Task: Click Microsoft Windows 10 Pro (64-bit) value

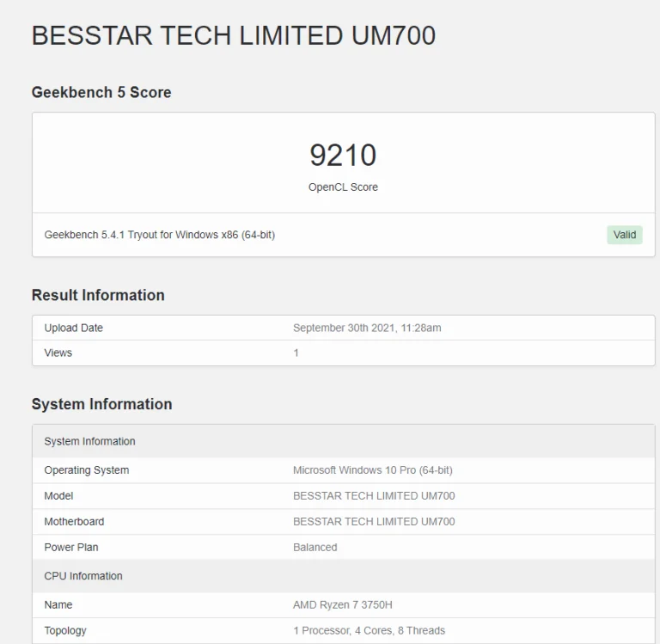Action: pyautogui.click(x=373, y=470)
